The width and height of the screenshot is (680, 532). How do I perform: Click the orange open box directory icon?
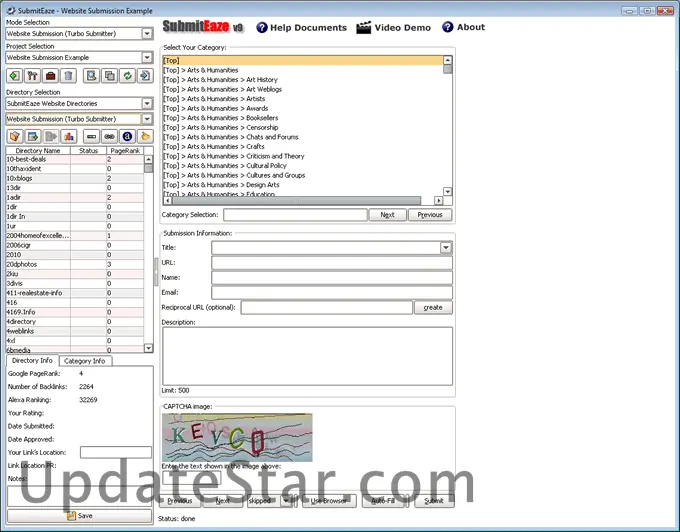coord(14,137)
